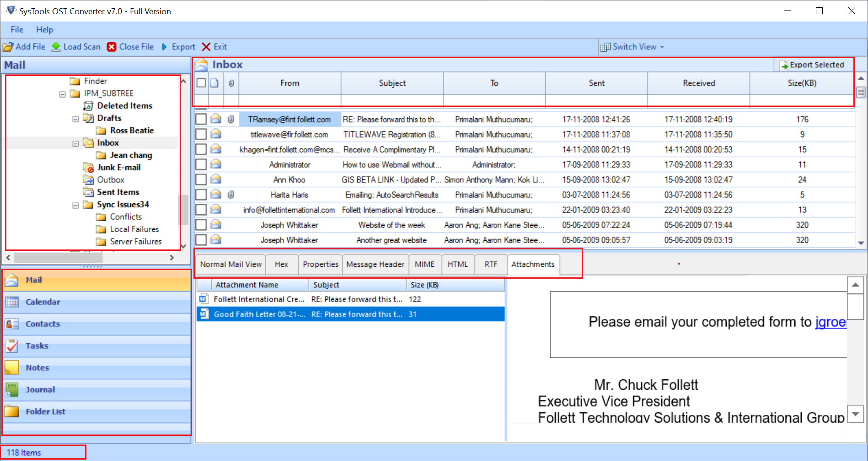Click the Close File red icon
Screen dimensions: 868x461
[x=112, y=47]
